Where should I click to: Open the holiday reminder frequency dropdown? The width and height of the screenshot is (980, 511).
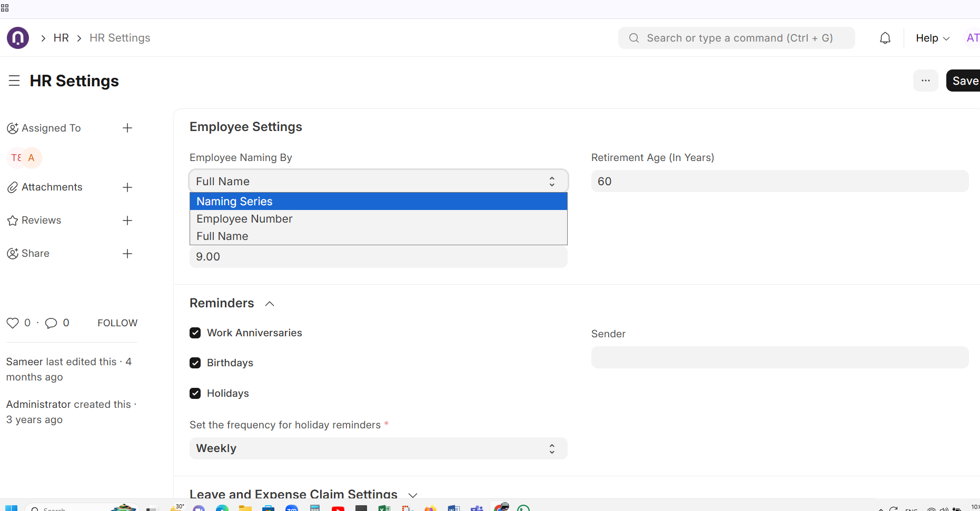coord(378,448)
